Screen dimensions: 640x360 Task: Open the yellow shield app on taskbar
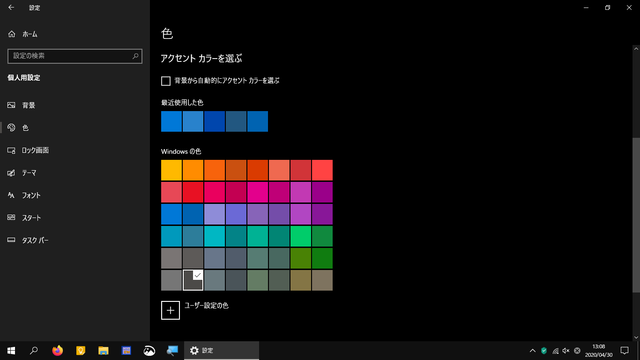(x=80, y=351)
